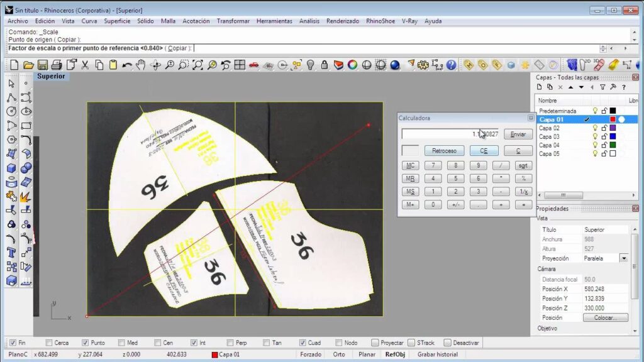
Task: Hide Capa 02 using its lightbulb
Action: (595, 128)
